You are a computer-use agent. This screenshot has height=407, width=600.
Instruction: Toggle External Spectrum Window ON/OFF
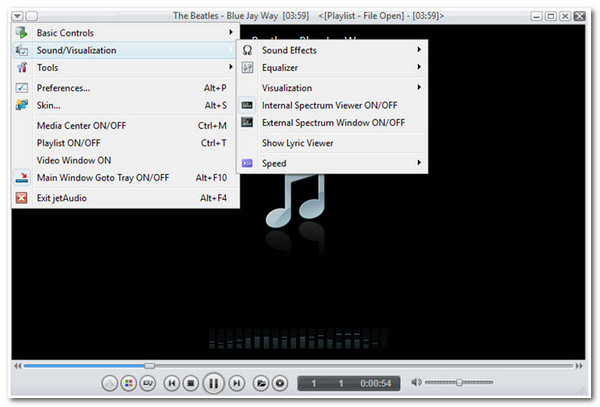click(x=332, y=123)
